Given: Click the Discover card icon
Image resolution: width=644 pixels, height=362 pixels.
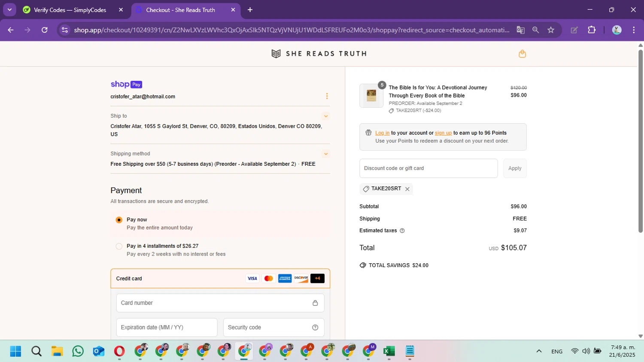Looking at the screenshot, I should pos(301,279).
